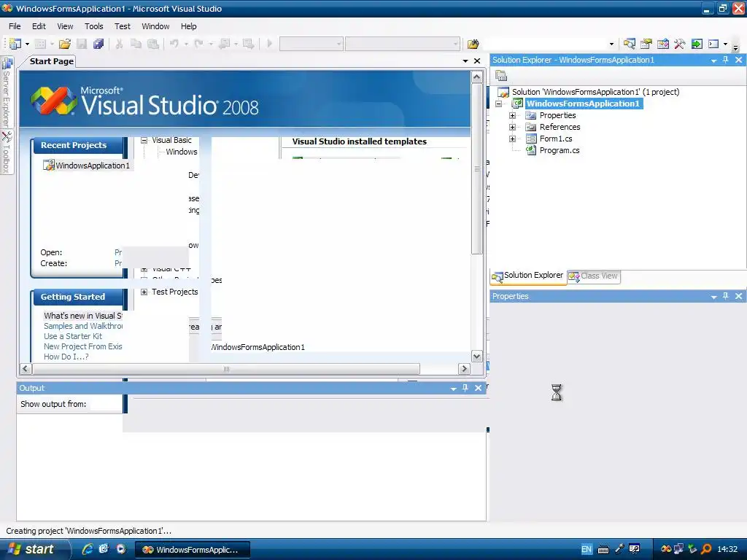
Task: Click the Other Windows toolbar icon
Action: pos(713,44)
